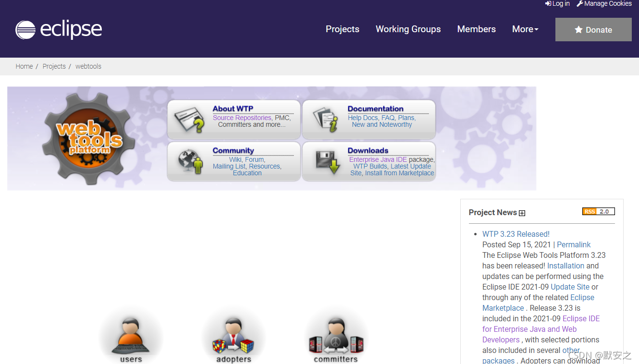Click the adopters label text
The image size is (639, 364).
(234, 359)
